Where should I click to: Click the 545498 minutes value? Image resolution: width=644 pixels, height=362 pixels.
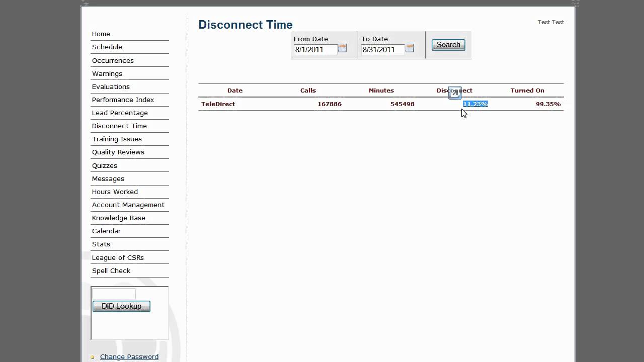pos(403,104)
